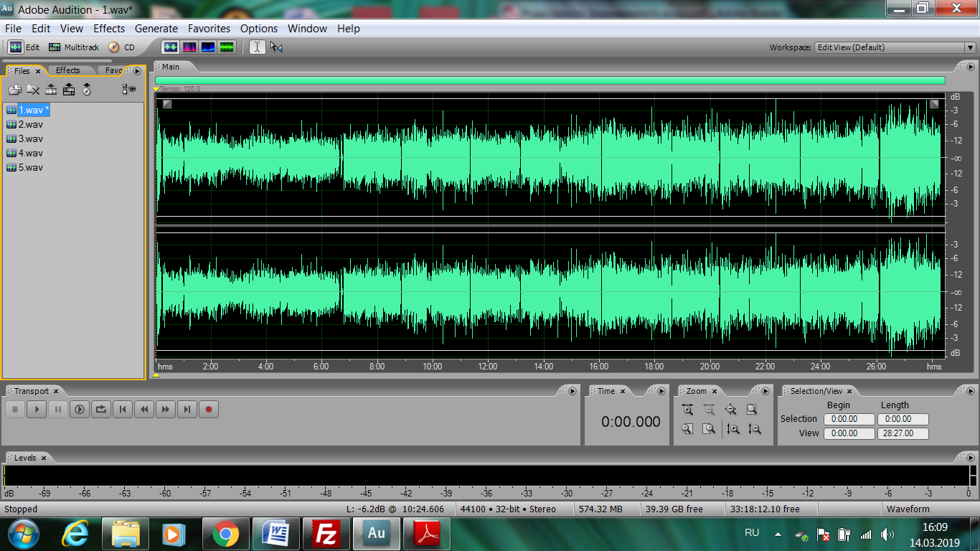Open Time panel options menu arrow
Viewport: 980px width, 551px height.
click(661, 391)
